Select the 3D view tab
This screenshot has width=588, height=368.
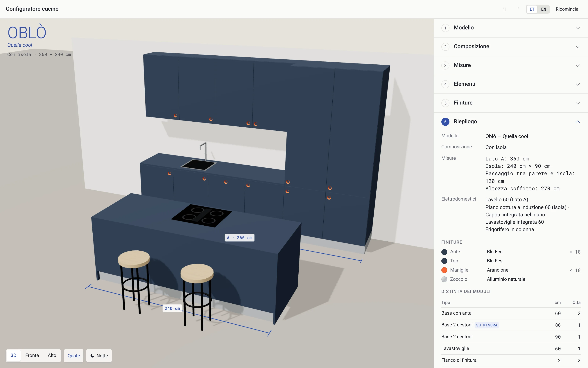click(14, 355)
